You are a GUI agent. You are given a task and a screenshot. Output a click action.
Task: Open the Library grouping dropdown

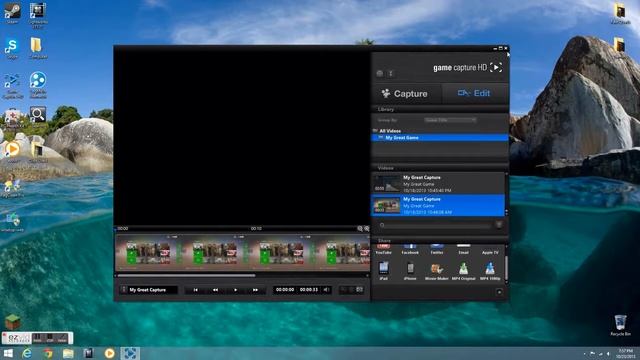(450, 120)
